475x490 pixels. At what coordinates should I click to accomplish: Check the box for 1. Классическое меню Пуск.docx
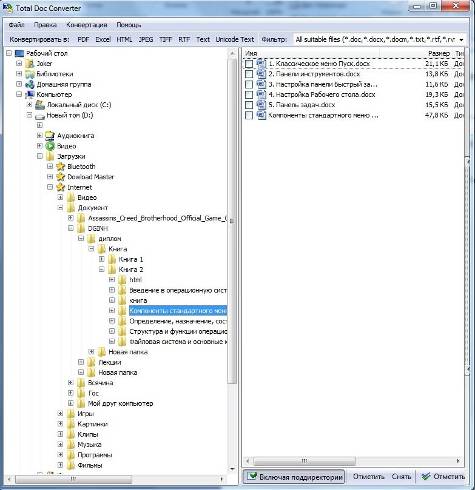pos(249,64)
